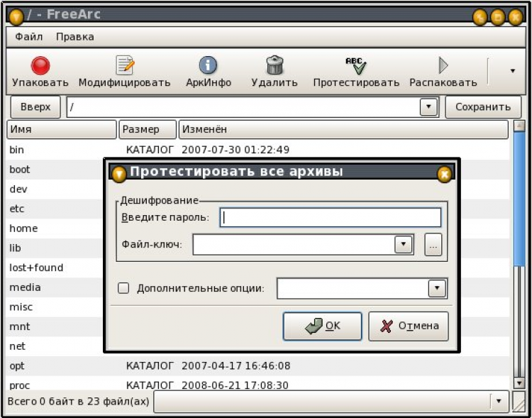Image resolution: width=532 pixels, height=418 pixels.
Task: Open the Правка menu
Action: (75, 36)
